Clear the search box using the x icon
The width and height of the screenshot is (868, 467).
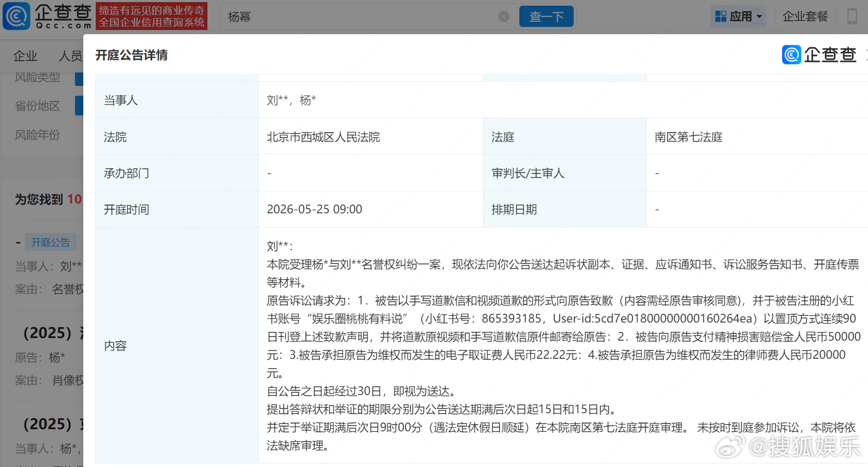503,16
